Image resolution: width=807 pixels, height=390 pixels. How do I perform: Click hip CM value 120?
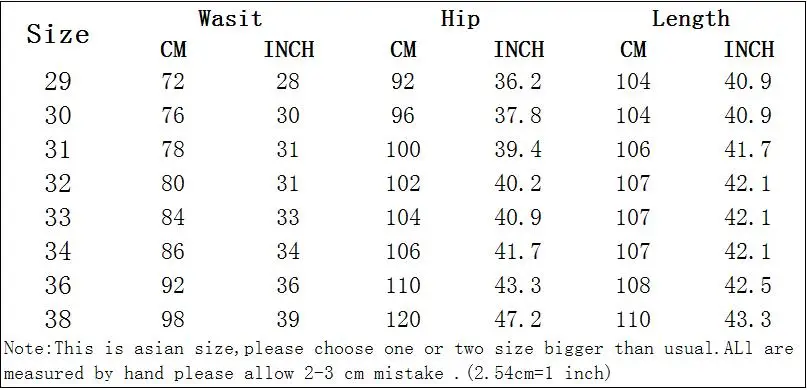coord(404,319)
